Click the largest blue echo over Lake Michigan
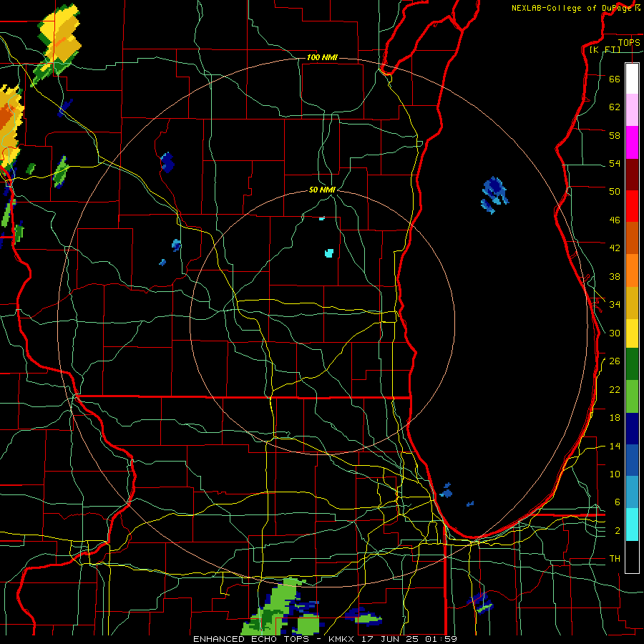The image size is (644, 644). tap(495, 195)
